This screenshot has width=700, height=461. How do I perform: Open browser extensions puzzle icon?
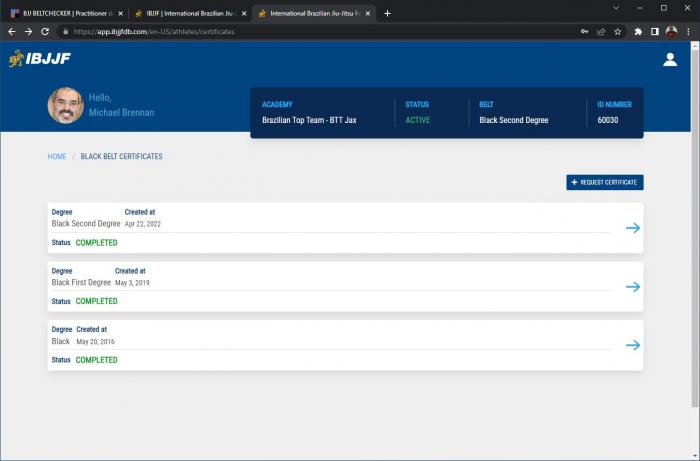point(638,32)
